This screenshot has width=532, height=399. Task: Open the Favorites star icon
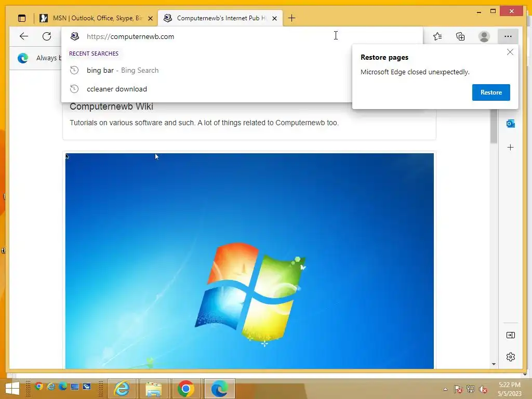(x=437, y=36)
